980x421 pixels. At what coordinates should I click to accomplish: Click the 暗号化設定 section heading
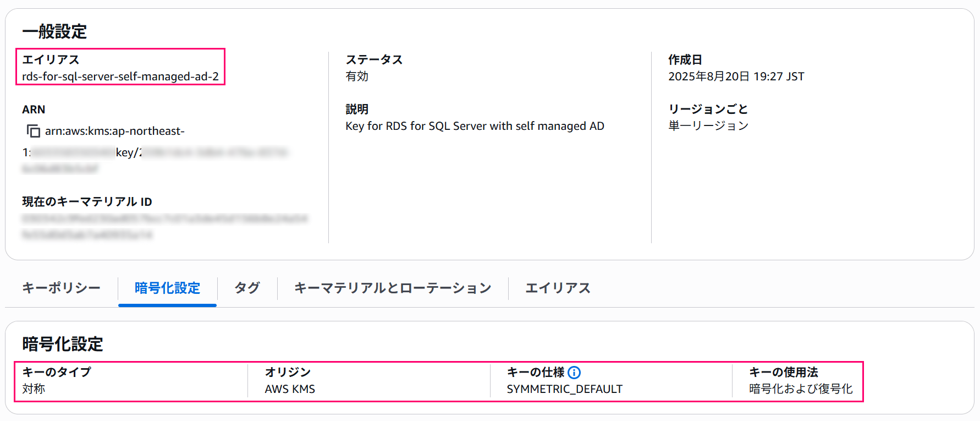click(x=63, y=345)
